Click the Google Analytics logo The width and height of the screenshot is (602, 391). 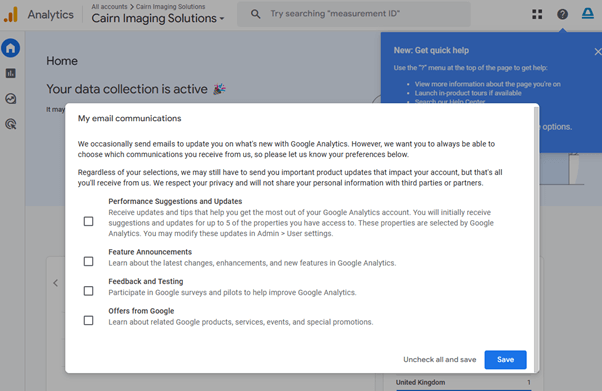pyautogui.click(x=11, y=15)
